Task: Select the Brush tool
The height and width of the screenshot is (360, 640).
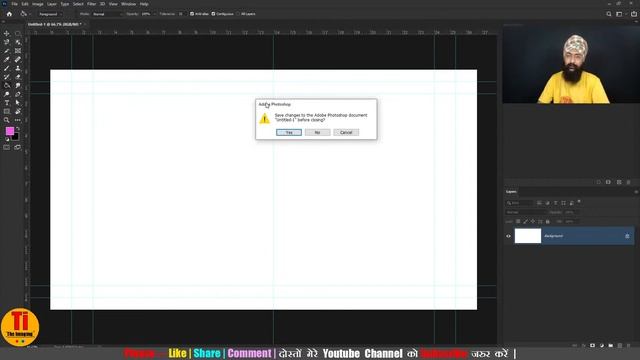Action: (x=7, y=68)
